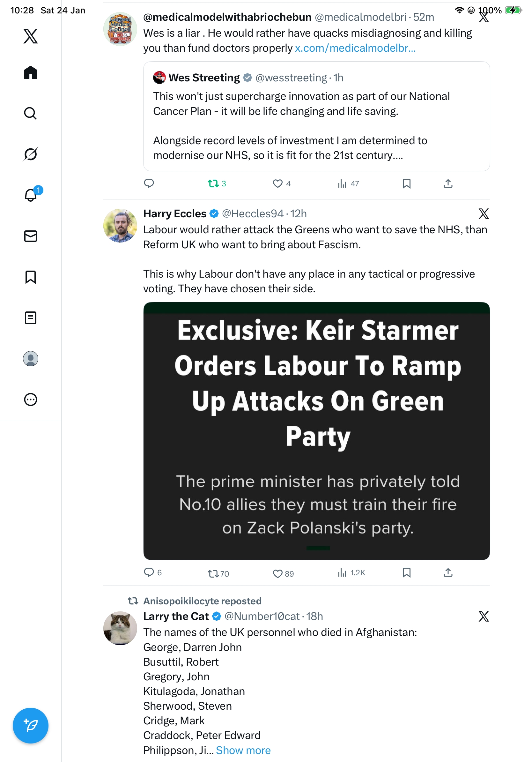Open the Keir Starmer exclusive headline image
This screenshot has width=532, height=762.
pyautogui.click(x=316, y=431)
